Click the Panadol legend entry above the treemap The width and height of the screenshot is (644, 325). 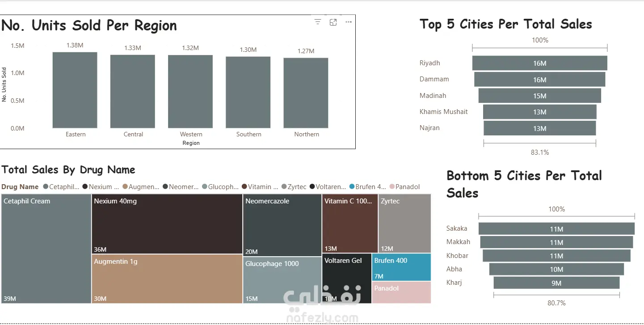click(x=405, y=187)
